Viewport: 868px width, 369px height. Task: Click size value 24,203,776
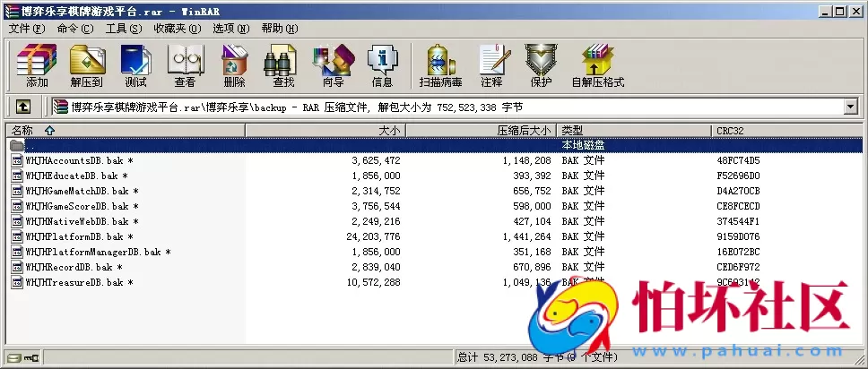point(373,236)
